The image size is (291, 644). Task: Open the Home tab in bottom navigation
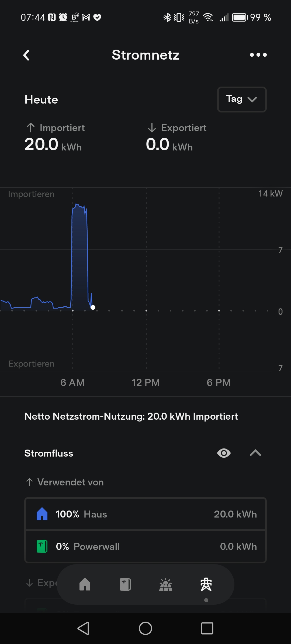tap(85, 584)
